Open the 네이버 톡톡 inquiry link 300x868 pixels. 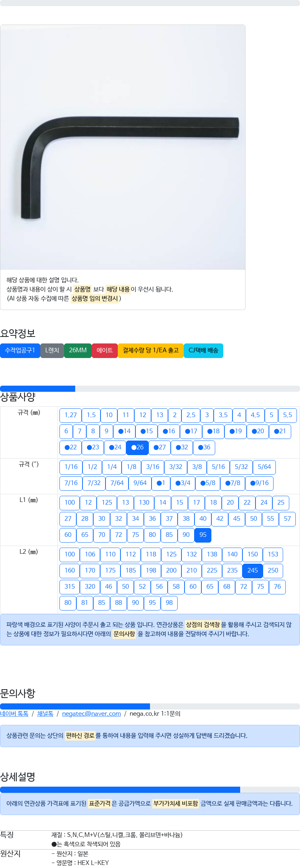pos(14,713)
